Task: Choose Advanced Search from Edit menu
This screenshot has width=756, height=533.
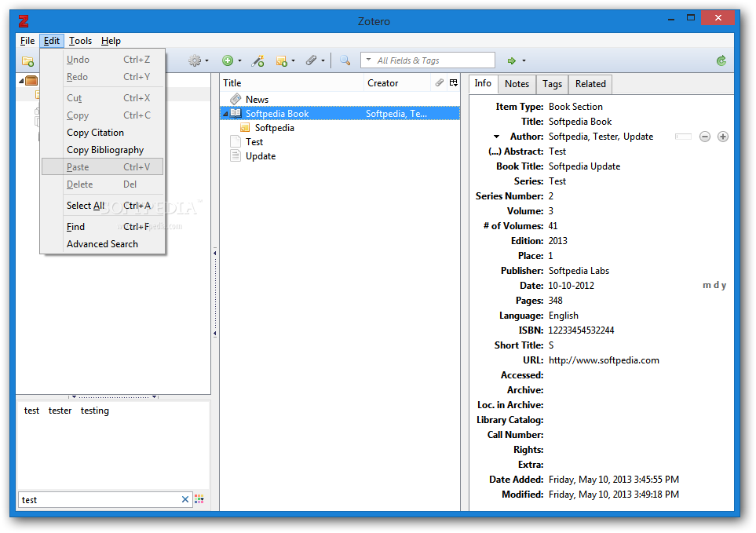Action: pyautogui.click(x=102, y=244)
